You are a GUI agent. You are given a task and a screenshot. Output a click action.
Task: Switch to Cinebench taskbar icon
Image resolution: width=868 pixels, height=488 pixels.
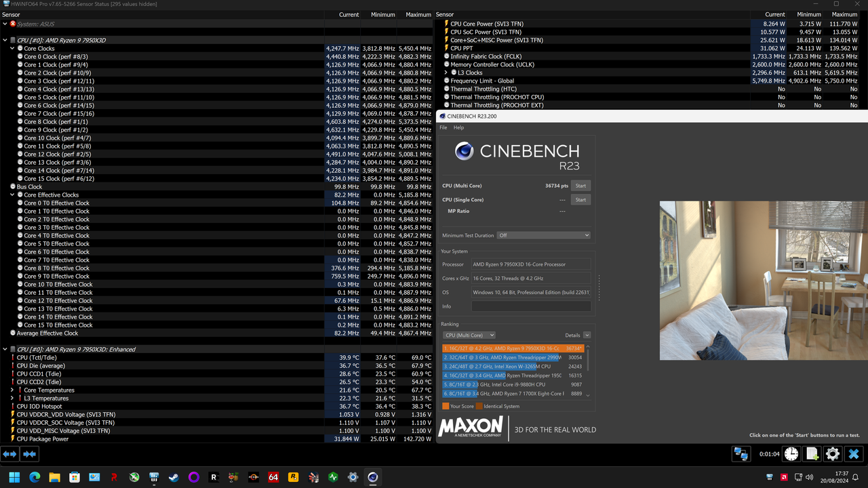point(372,477)
